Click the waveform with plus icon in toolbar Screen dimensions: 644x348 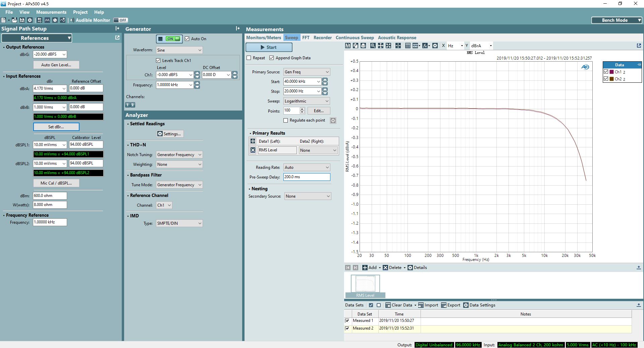tap(63, 20)
